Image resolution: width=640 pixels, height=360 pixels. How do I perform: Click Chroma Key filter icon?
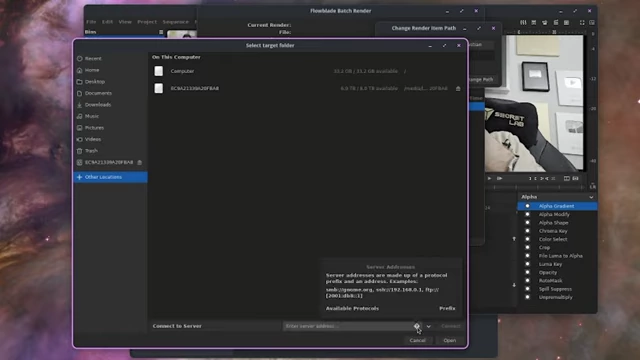(527, 231)
